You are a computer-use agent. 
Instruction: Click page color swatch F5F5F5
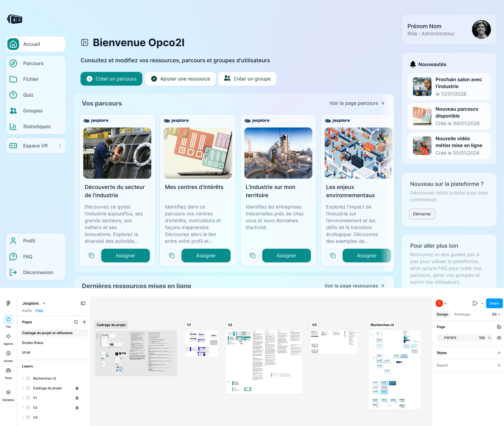tap(440, 338)
